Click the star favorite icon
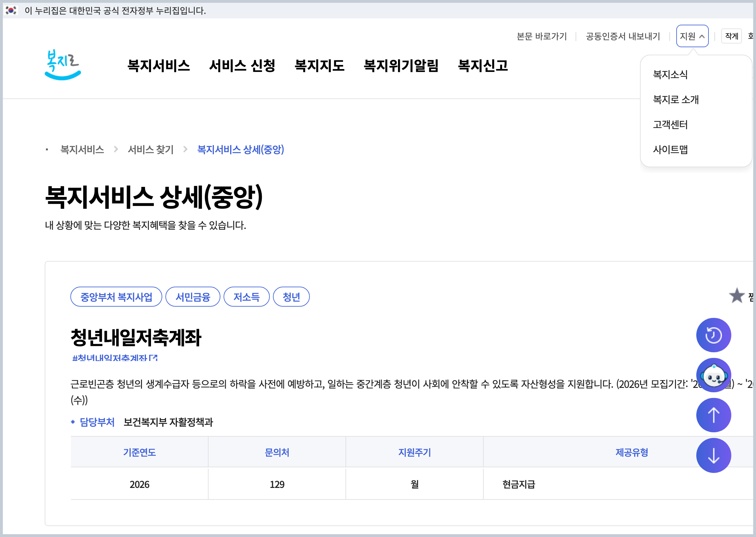 [737, 296]
